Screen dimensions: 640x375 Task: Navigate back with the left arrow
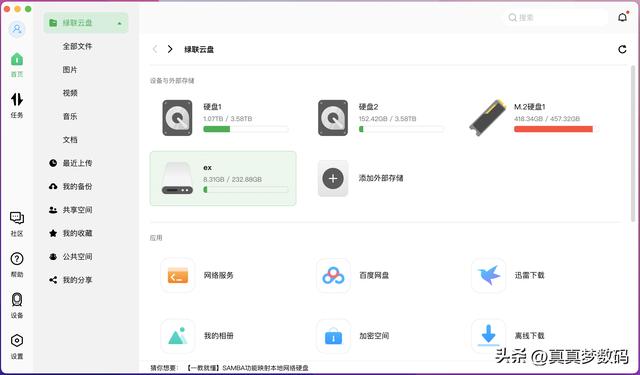tap(155, 49)
